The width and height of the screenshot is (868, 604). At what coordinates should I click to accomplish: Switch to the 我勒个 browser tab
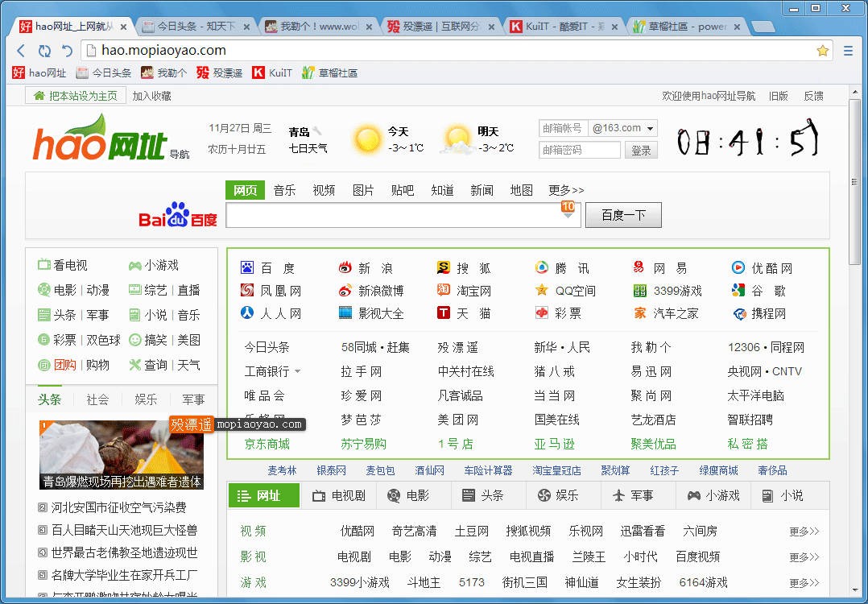[x=318, y=26]
